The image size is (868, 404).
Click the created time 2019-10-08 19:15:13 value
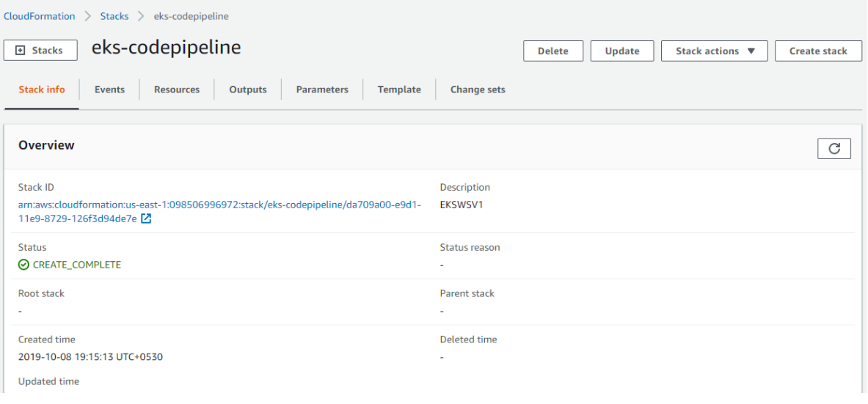click(90, 357)
